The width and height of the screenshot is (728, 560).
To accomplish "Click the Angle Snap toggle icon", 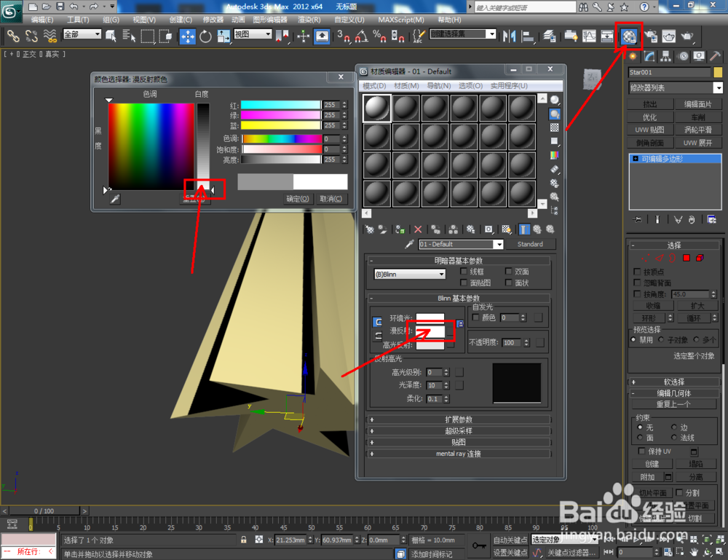I will [x=361, y=36].
